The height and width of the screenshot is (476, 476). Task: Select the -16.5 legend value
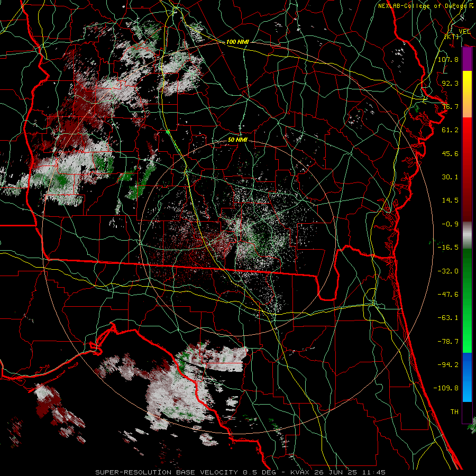tap(448, 248)
